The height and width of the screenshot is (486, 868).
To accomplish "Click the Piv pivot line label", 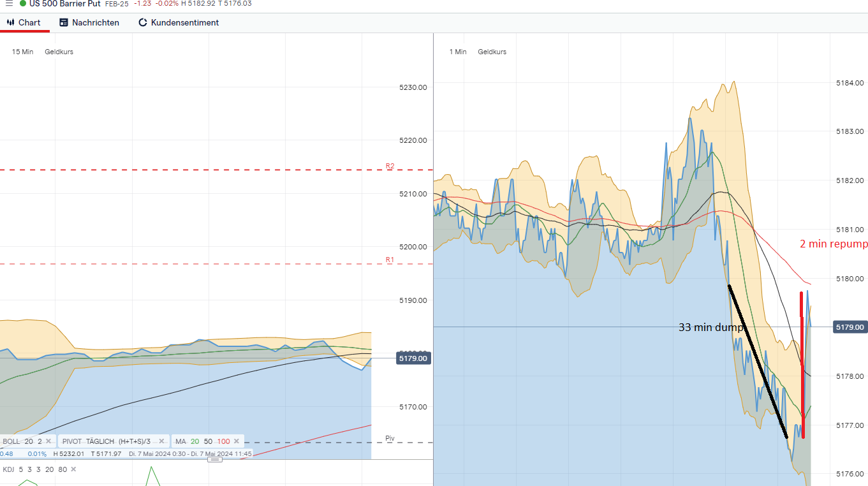I will pyautogui.click(x=390, y=438).
